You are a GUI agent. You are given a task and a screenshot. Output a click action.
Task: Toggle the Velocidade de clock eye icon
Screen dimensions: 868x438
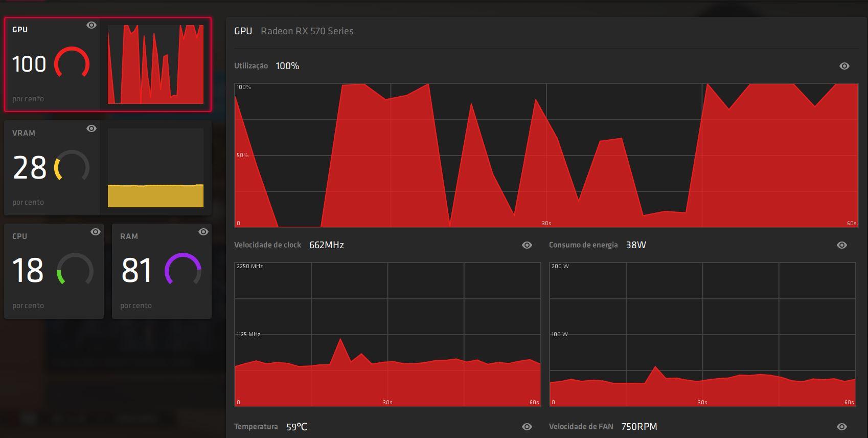(527, 245)
